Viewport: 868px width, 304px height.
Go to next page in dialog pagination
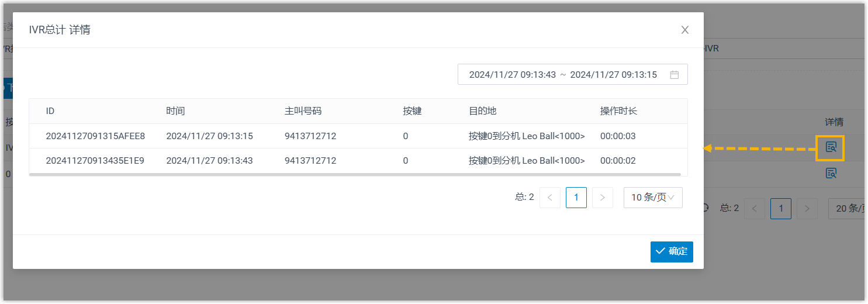(603, 198)
